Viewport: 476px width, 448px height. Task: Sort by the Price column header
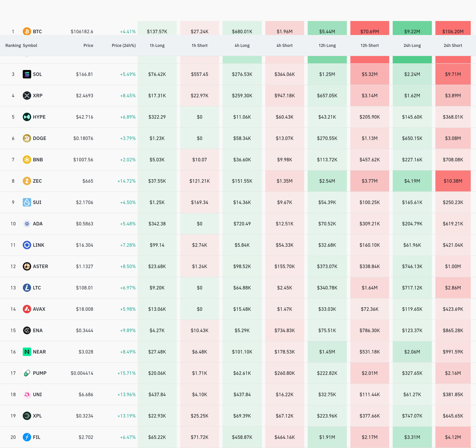tap(88, 45)
